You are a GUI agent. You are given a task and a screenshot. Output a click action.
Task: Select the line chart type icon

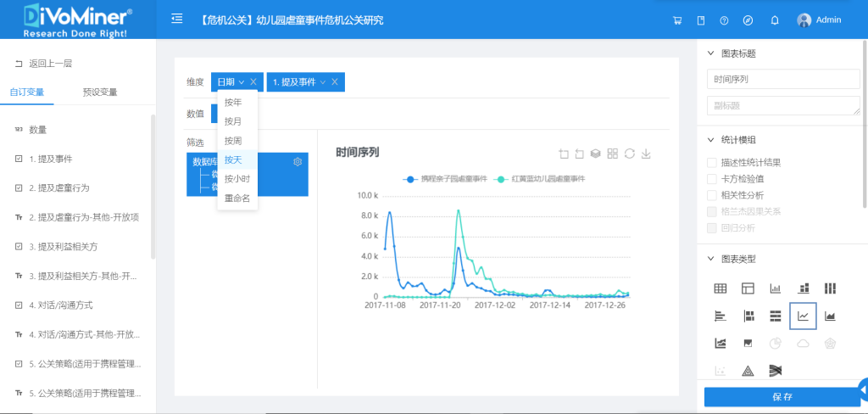[803, 316]
